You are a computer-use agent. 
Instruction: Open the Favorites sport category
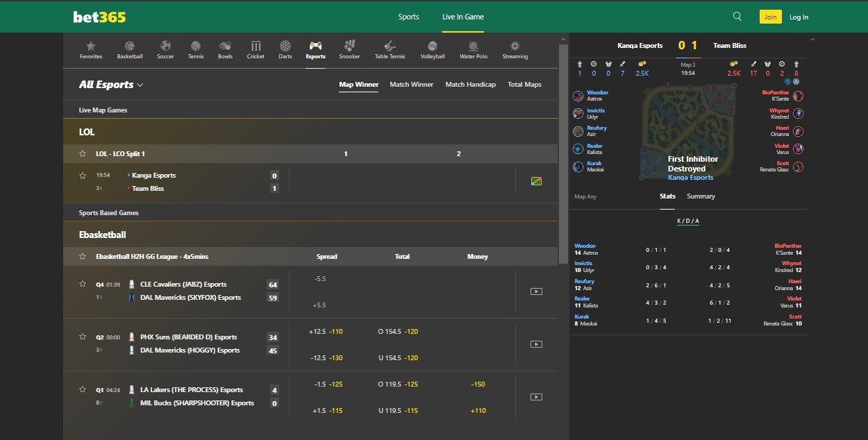[91, 49]
